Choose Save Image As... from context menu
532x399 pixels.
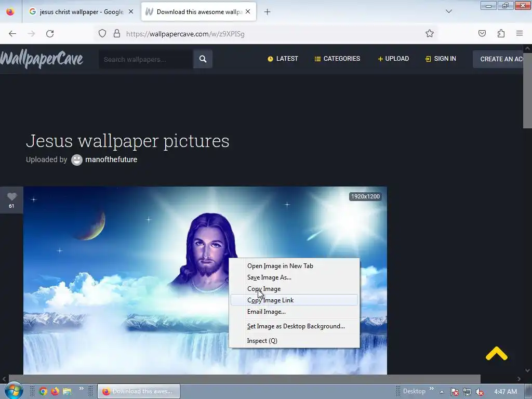pyautogui.click(x=294, y=277)
